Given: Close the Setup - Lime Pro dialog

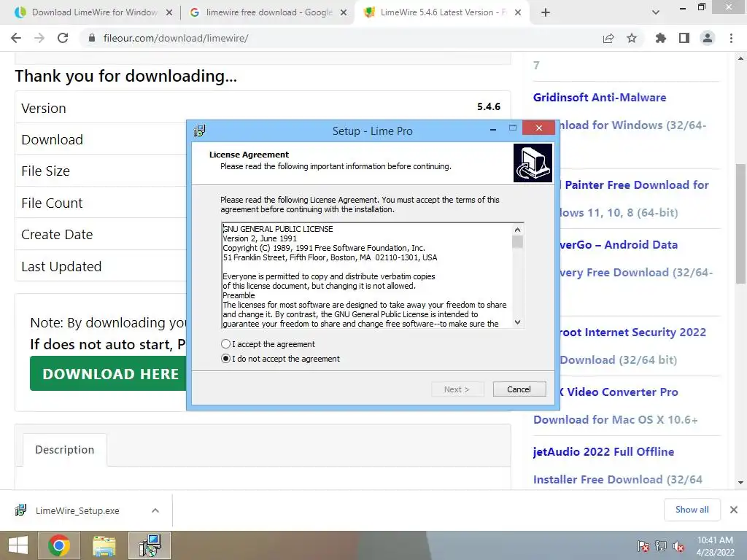Looking at the screenshot, I should click(539, 128).
